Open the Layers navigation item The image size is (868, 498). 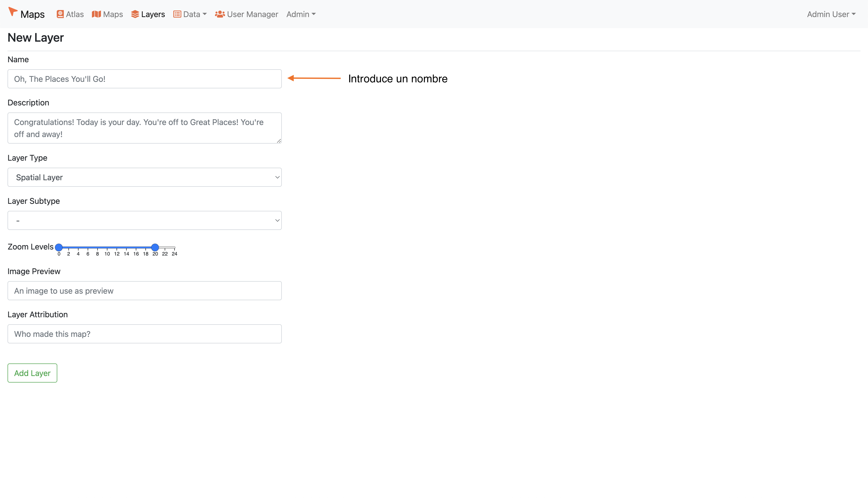tap(148, 14)
